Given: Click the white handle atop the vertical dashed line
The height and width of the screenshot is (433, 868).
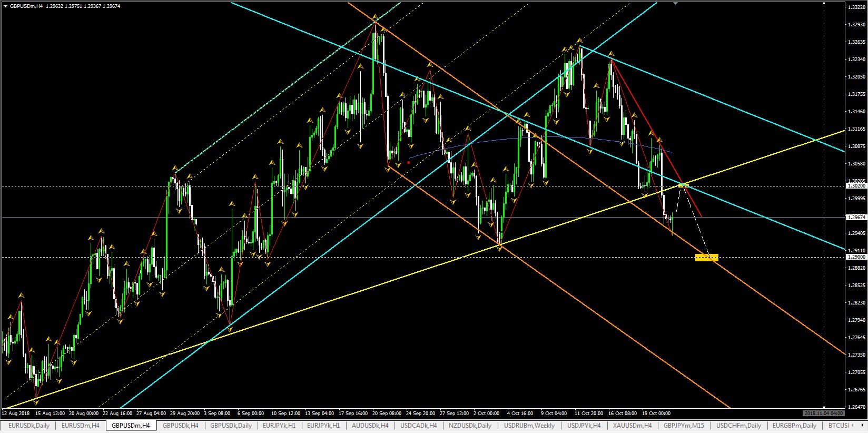Looking at the screenshot, I should coord(824,4).
